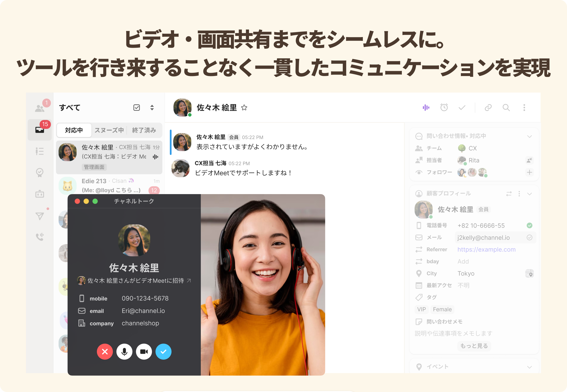Switch to the 終了済み tab
567x392 pixels.
(x=144, y=130)
